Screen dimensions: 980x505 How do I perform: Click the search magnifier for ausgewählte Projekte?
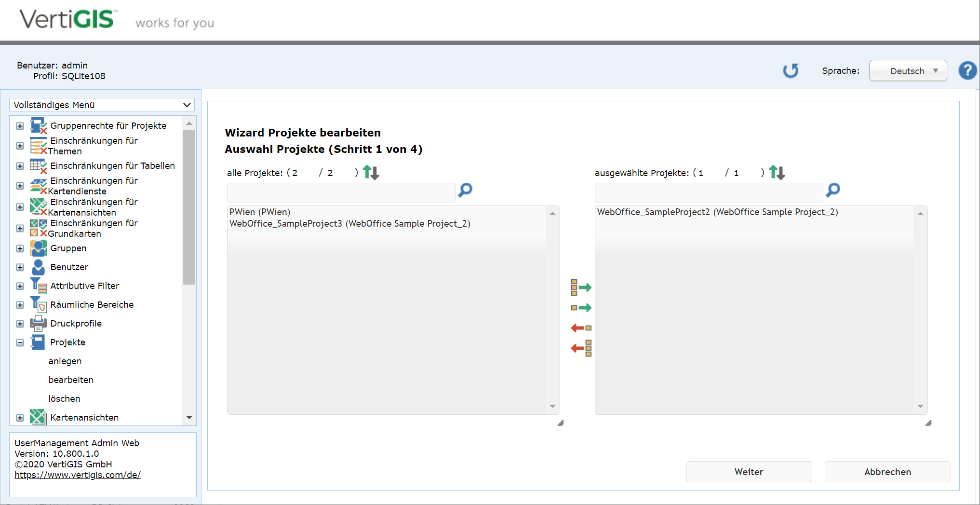(833, 190)
